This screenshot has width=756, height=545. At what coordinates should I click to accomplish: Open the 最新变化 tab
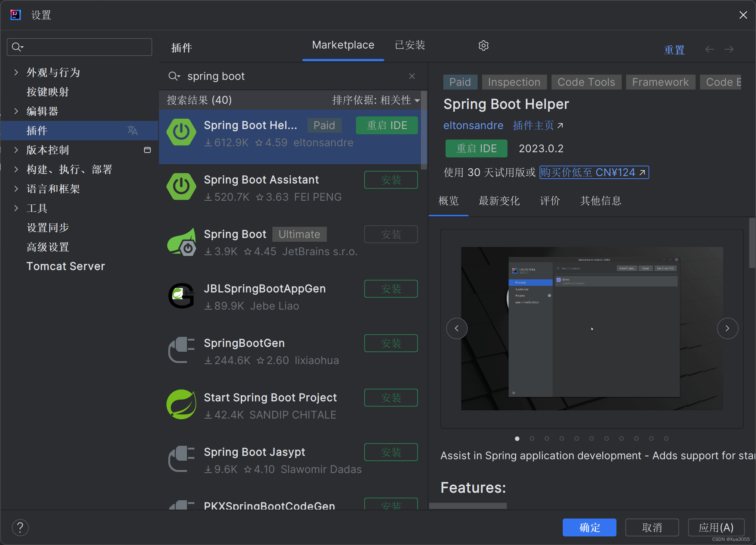499,201
